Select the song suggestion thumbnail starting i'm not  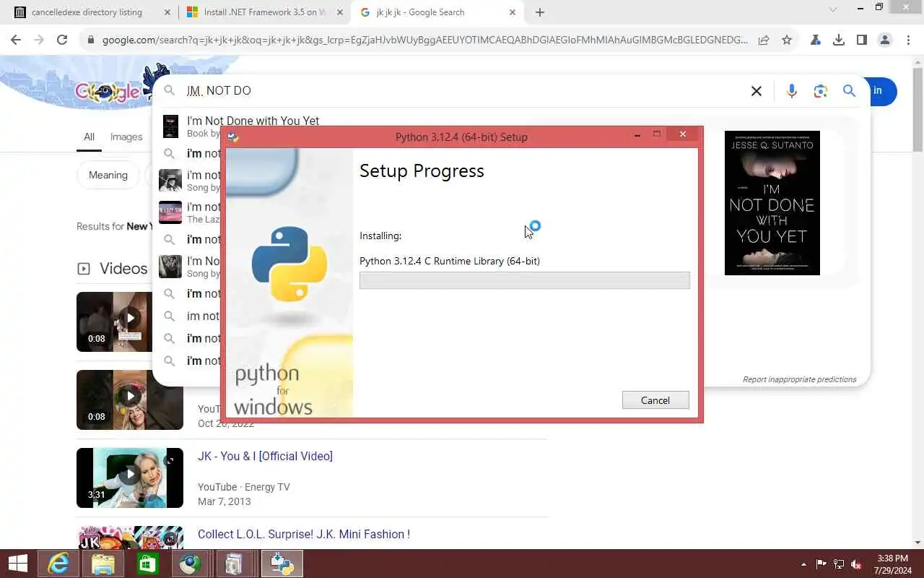170,181
